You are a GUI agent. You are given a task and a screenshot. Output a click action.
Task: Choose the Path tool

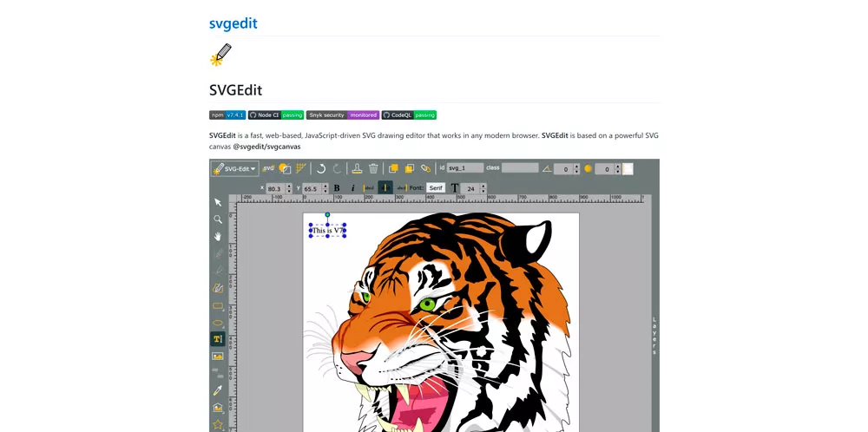[218, 288]
